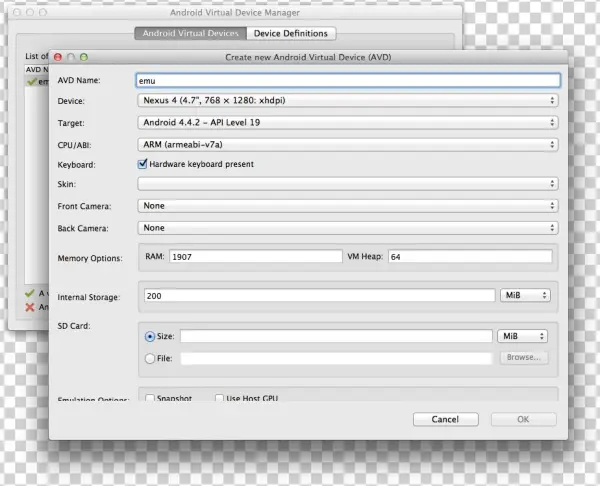Open the Skin dropdown
Screen dimensions: 600x486
point(347,184)
